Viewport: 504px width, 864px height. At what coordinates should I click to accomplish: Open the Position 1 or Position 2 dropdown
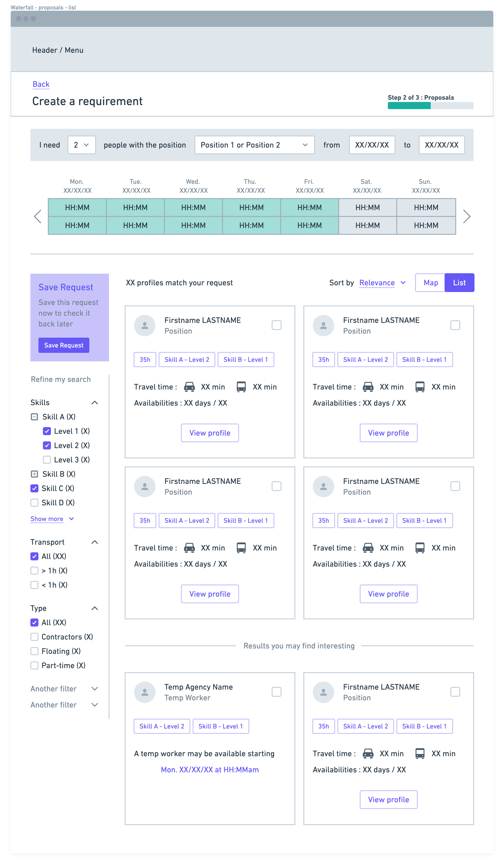click(254, 145)
